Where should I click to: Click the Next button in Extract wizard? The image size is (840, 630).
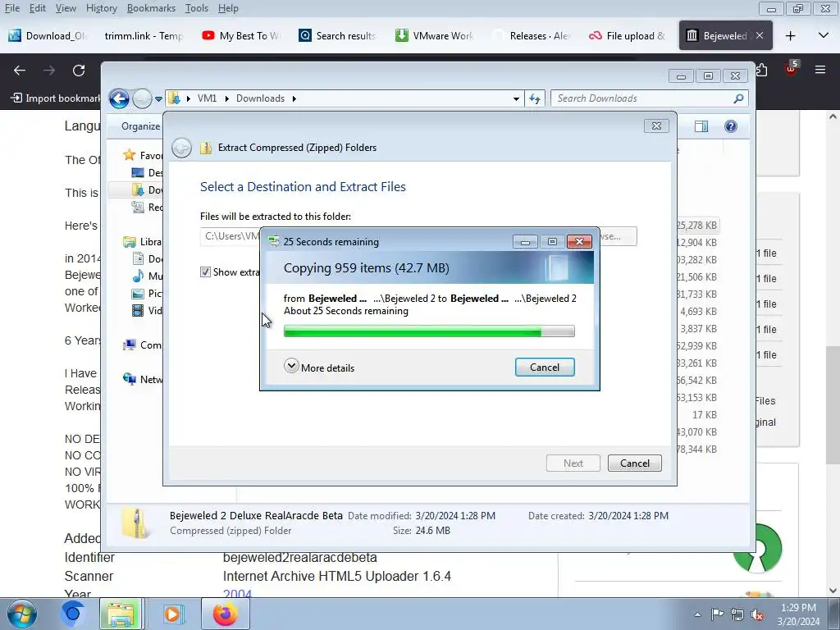tap(573, 463)
